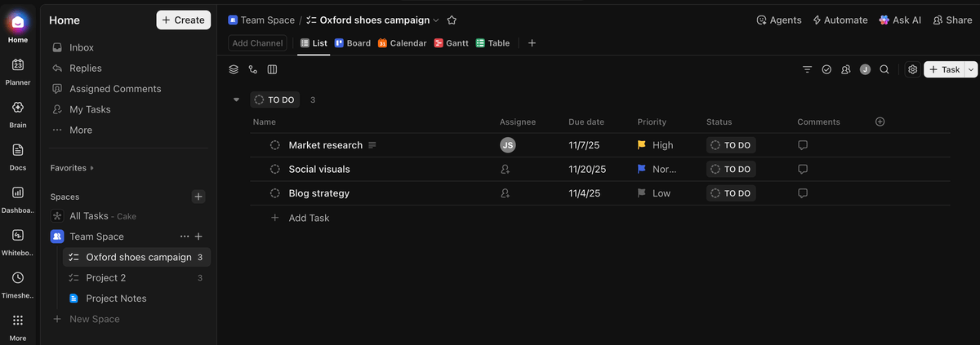Open the comment icon for Market research
This screenshot has width=980, height=345.
[x=803, y=145]
